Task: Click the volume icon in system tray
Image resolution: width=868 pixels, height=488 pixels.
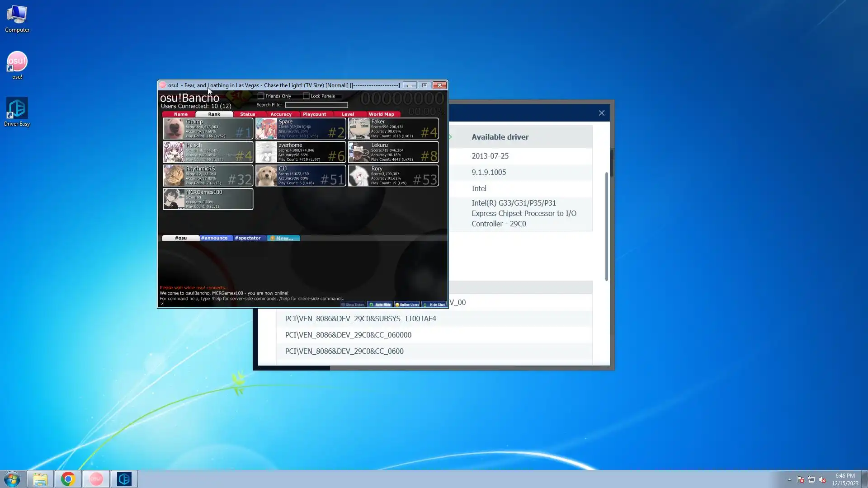Action: tap(822, 479)
